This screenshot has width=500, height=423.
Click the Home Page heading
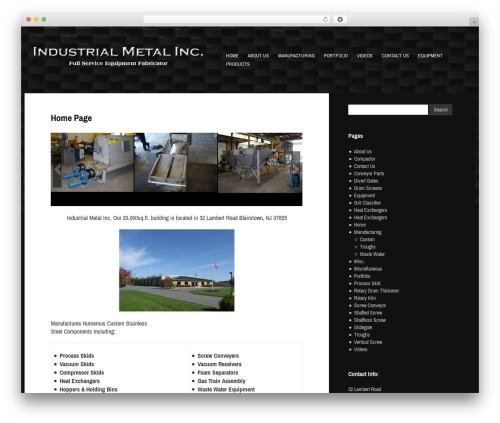click(x=71, y=118)
